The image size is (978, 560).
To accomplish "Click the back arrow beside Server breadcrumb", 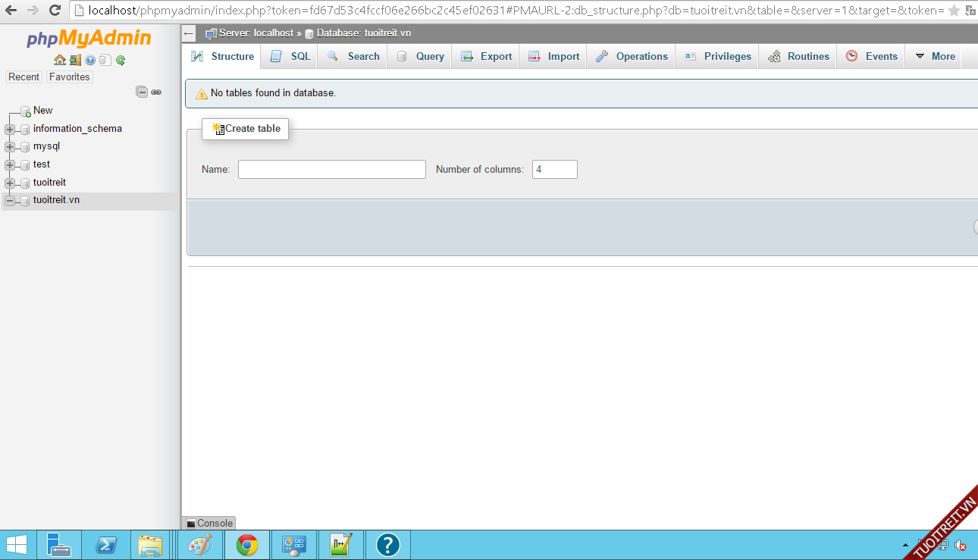I will pyautogui.click(x=189, y=33).
